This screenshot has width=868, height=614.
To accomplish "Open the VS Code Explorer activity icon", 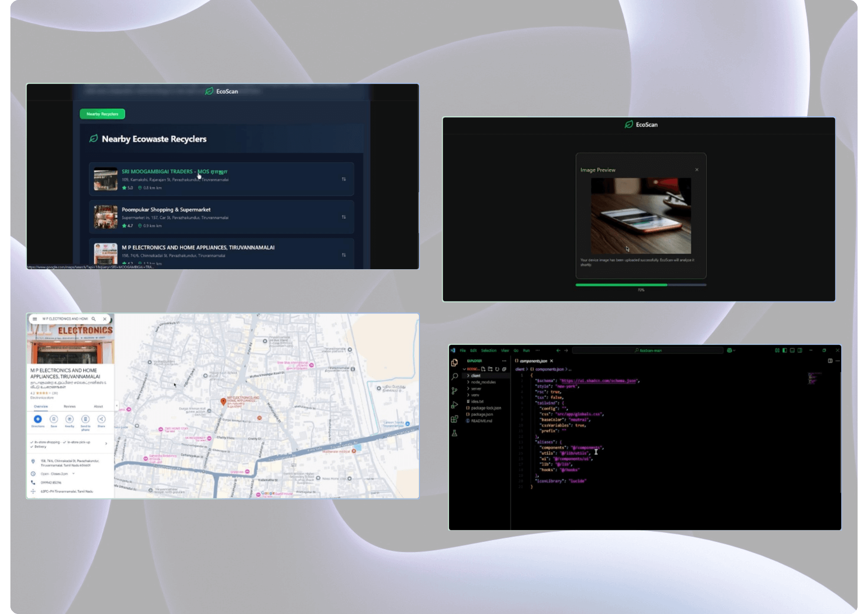I will (x=454, y=362).
